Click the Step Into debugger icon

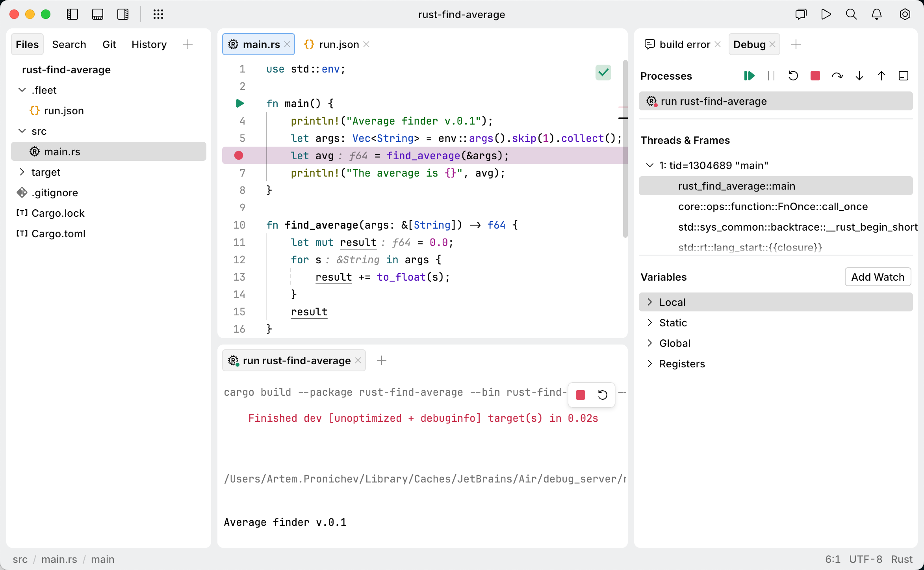[x=859, y=76]
